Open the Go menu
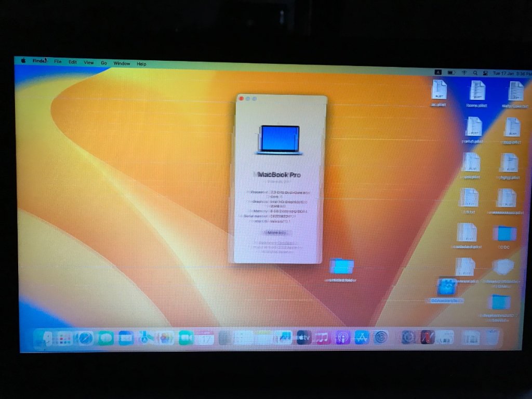532x399 pixels. pyautogui.click(x=104, y=63)
